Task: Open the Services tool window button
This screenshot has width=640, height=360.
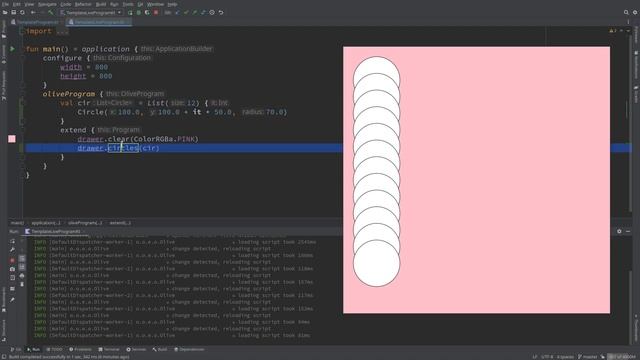Action: coord(136,349)
